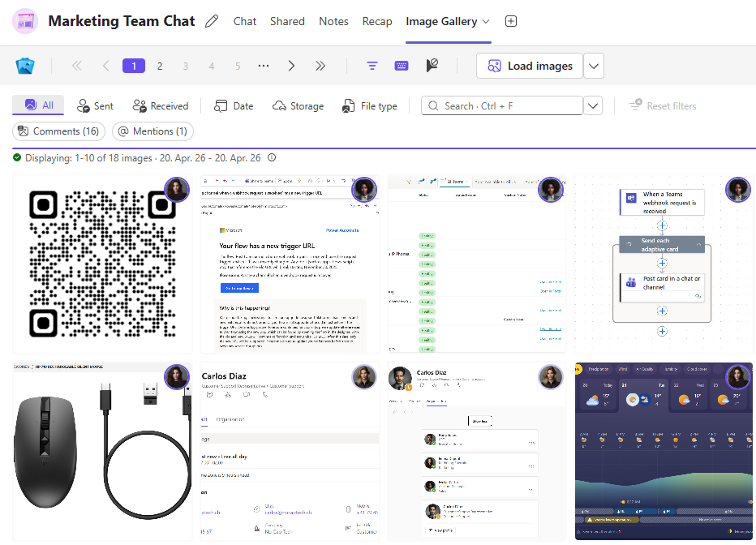Select the All images filter
Screen dimensions: 756x545
pyautogui.click(x=38, y=105)
